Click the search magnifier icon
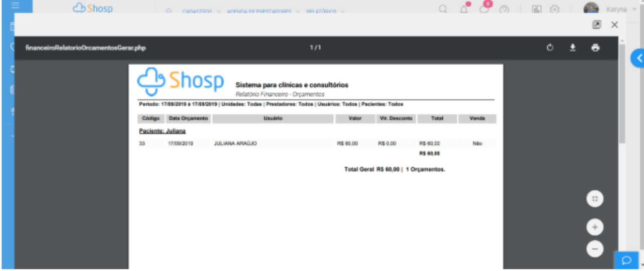 coord(443,9)
